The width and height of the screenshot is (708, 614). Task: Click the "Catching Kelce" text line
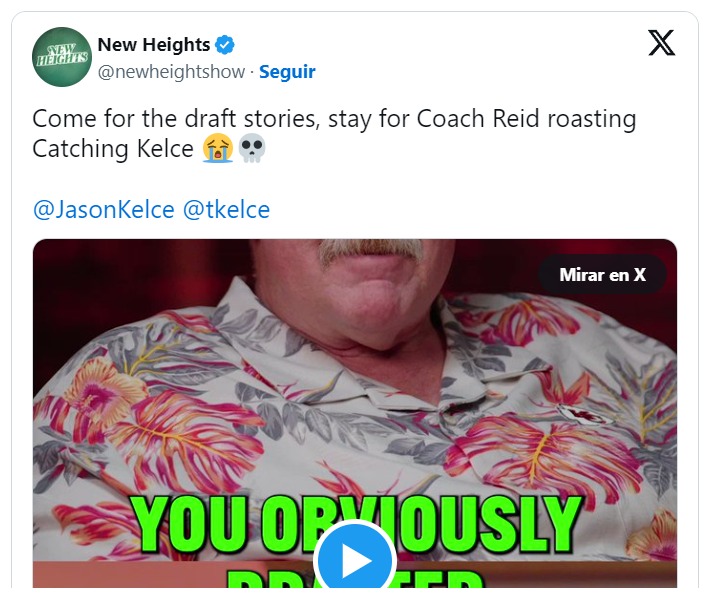tap(113, 149)
